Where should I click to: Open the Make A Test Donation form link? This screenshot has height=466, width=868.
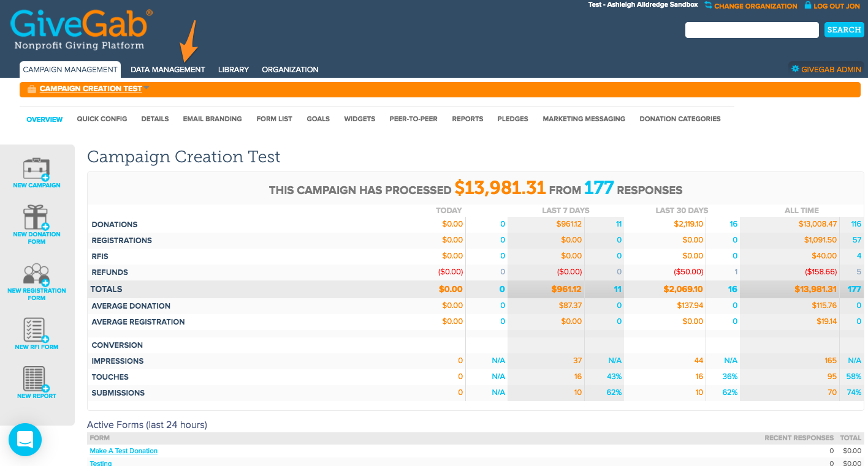[124, 451]
